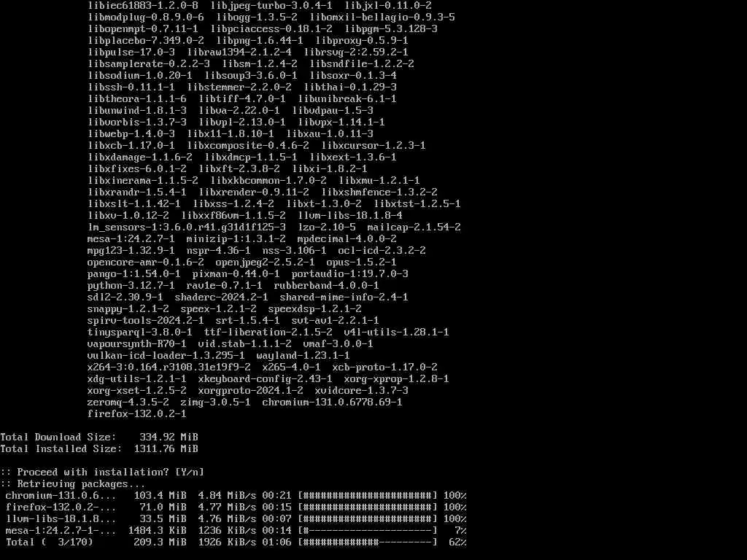This screenshot has width=747, height=560.
Task: Click the python-3.12.7-1 package name
Action: (131, 286)
